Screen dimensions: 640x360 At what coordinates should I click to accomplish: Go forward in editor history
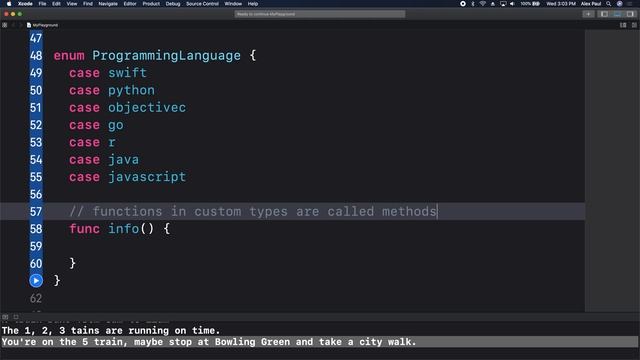tap(20, 25)
